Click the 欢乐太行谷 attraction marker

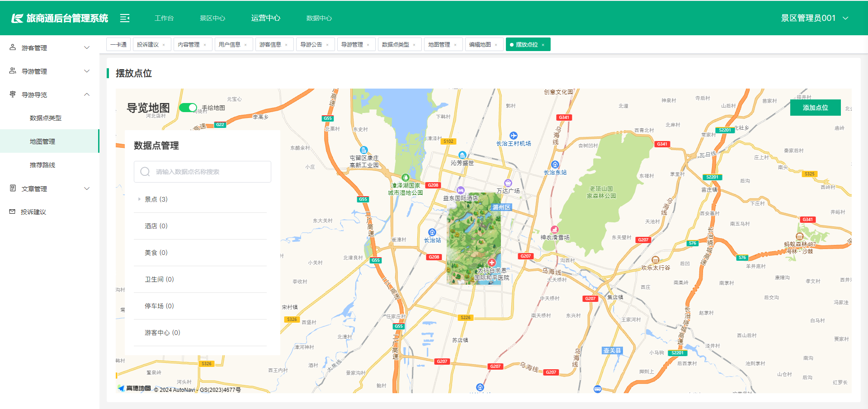656,260
